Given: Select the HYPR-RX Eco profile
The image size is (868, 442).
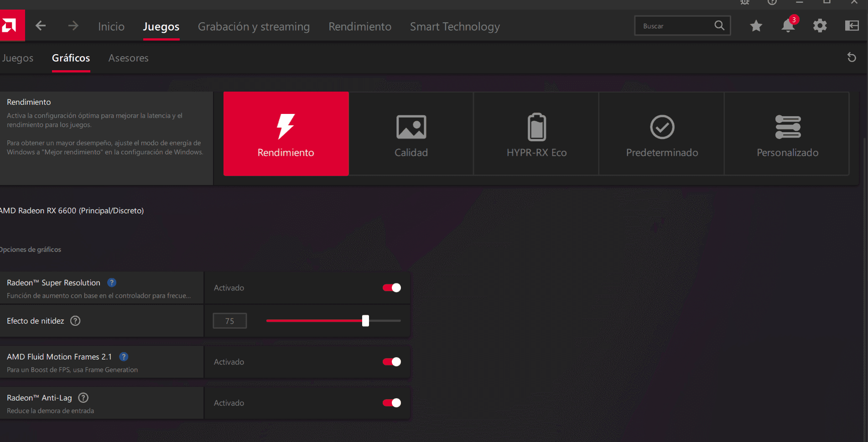Looking at the screenshot, I should click(x=536, y=134).
